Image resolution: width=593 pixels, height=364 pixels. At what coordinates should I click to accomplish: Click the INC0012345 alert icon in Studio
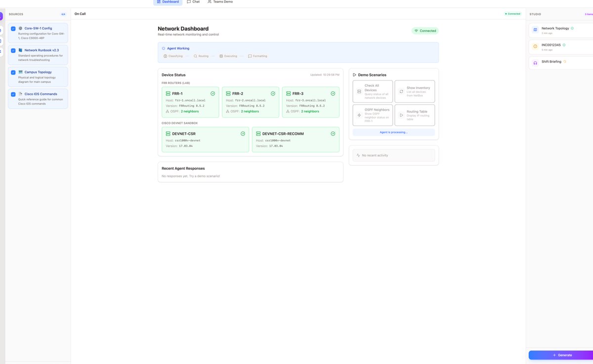click(x=535, y=46)
